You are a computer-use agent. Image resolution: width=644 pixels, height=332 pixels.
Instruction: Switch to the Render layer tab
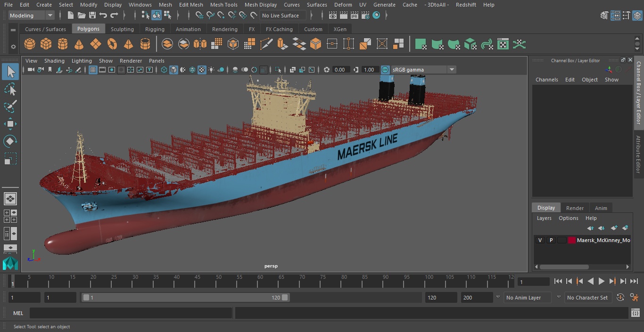(575, 208)
